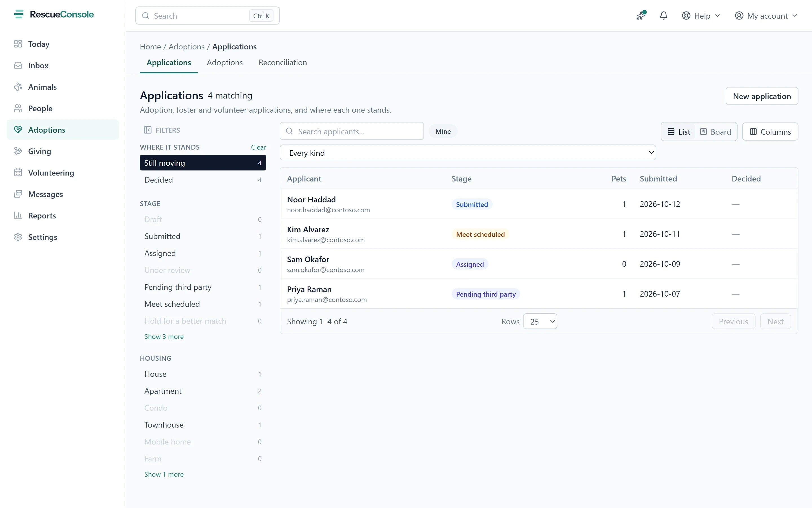The width and height of the screenshot is (812, 508).
Task: Switch to the Reconciliation tab
Action: [283, 62]
